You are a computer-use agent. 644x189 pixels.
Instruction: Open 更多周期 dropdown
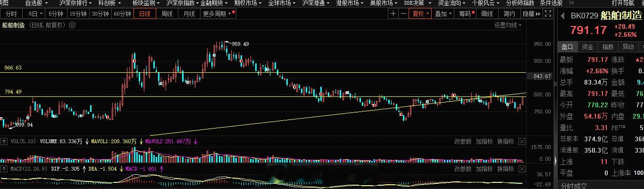click(x=217, y=14)
